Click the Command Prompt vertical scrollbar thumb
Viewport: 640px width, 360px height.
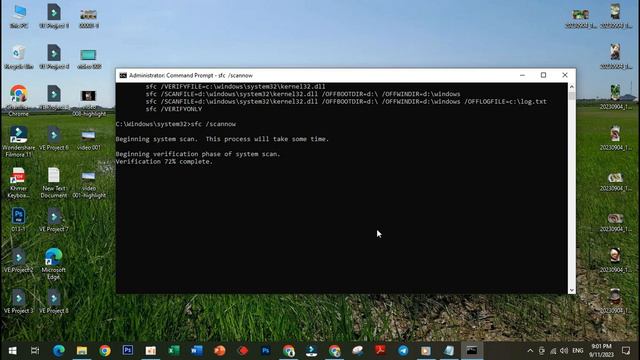coord(571,96)
